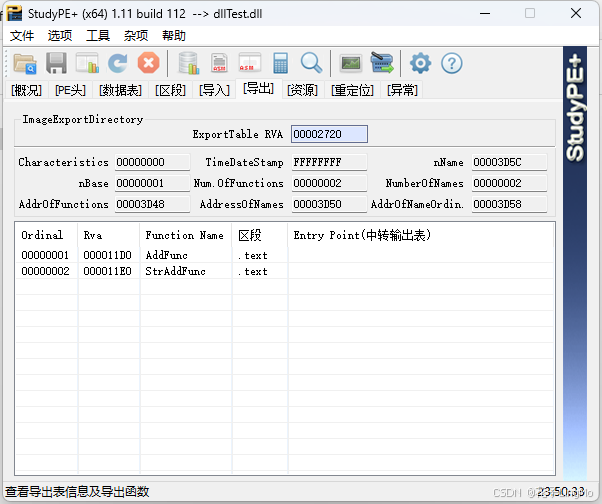The image size is (602, 504).
Task: Click the StudyPE+ vertical side banner
Action: tap(575, 263)
